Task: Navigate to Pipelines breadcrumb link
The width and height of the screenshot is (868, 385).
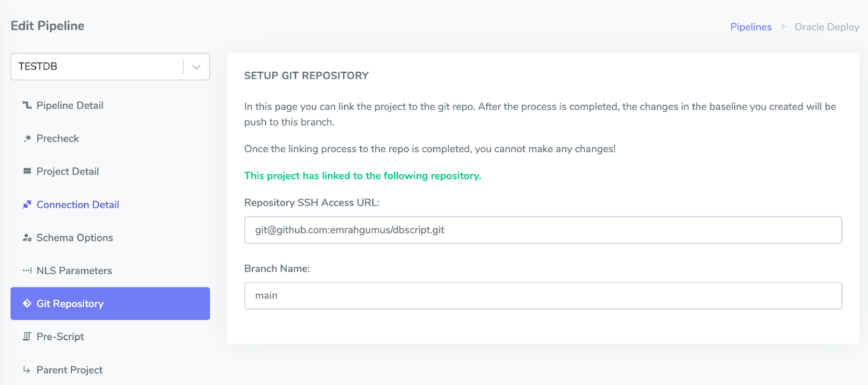Action: 750,27
